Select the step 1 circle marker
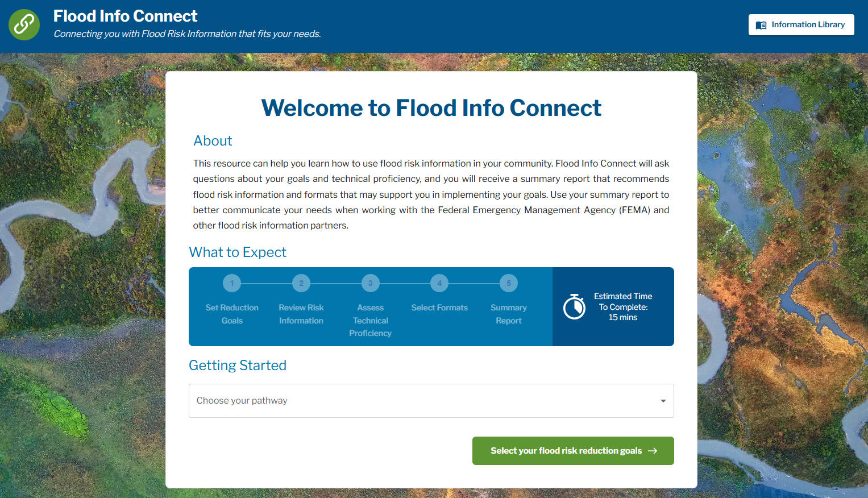This screenshot has width=868, height=498. (232, 283)
